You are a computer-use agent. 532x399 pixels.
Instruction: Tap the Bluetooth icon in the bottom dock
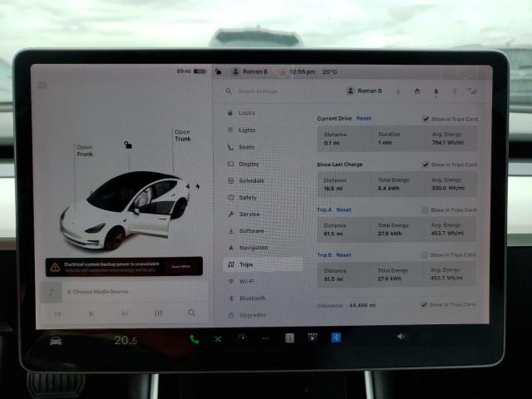tap(337, 337)
